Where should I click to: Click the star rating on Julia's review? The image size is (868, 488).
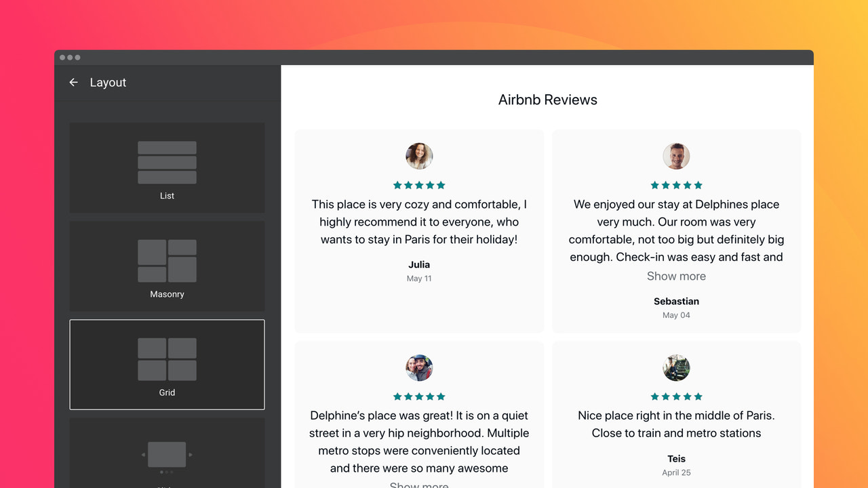pos(419,184)
